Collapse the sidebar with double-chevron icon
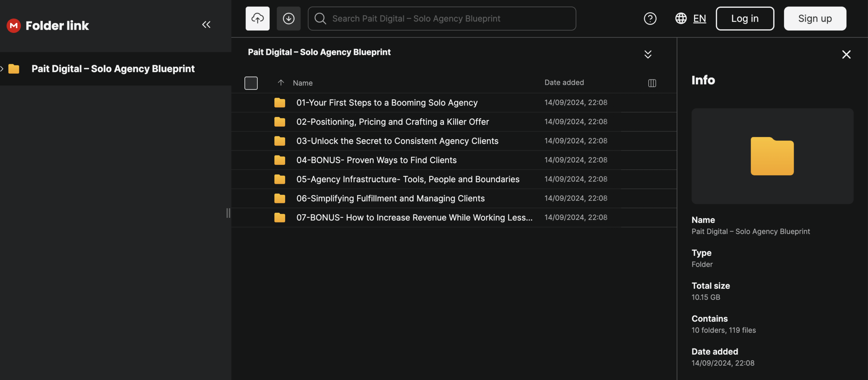The image size is (868, 380). (206, 24)
